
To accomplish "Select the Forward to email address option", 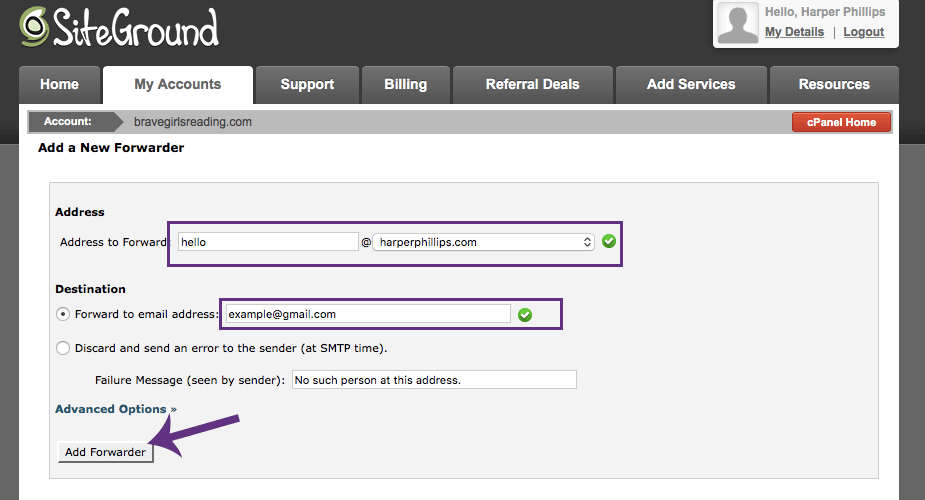I will pos(64,314).
